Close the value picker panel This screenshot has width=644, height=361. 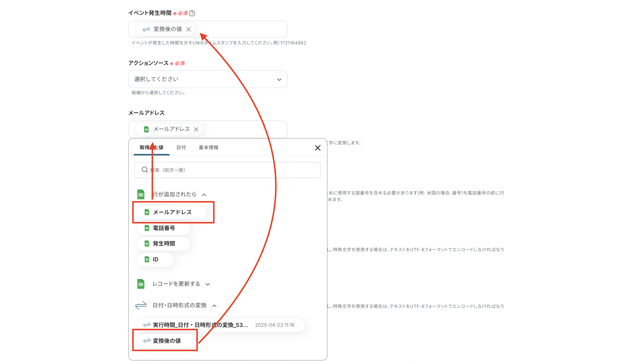click(x=318, y=148)
